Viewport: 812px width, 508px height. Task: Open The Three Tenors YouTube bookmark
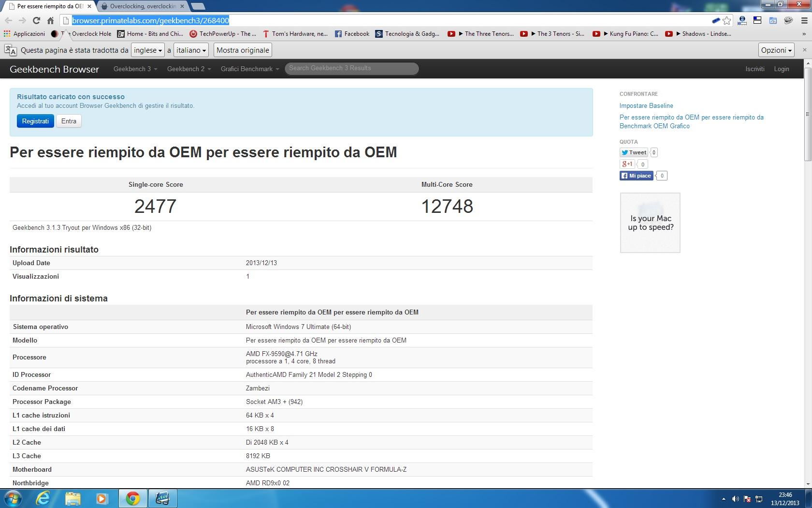[x=480, y=34]
